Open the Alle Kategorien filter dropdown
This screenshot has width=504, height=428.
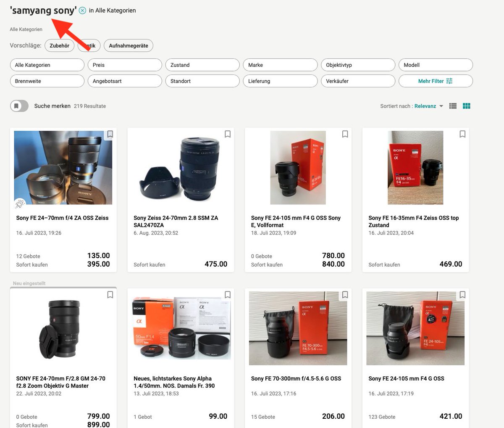(x=47, y=65)
